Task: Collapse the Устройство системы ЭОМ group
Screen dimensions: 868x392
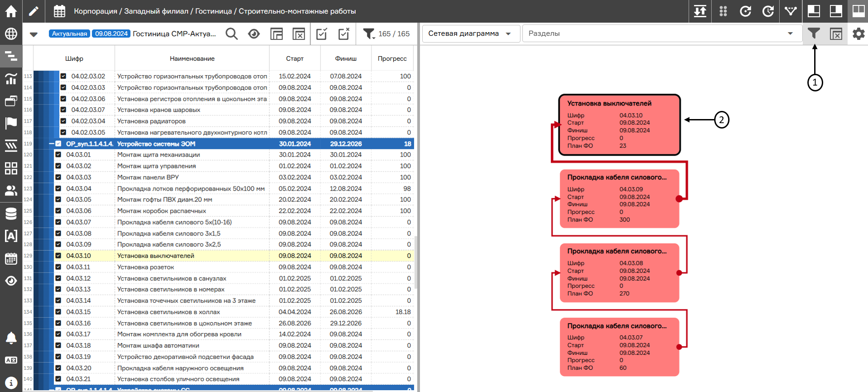Action: coord(52,143)
